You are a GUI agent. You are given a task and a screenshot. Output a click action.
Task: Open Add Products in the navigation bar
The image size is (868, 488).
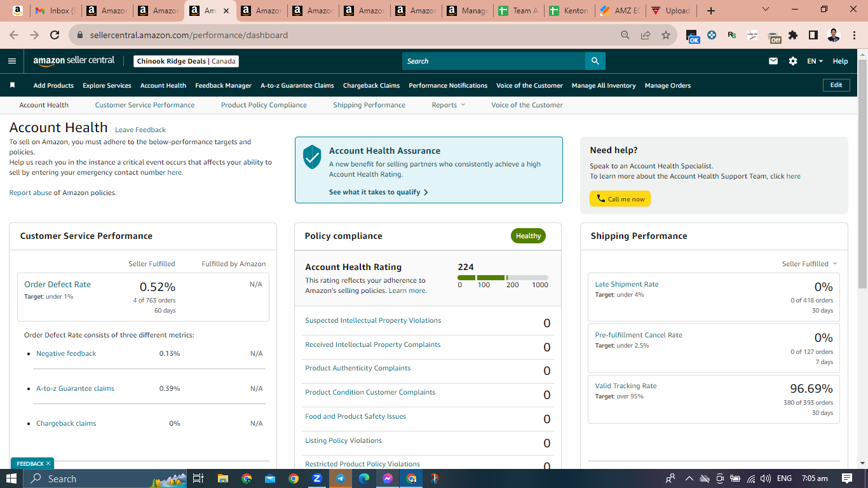click(53, 85)
